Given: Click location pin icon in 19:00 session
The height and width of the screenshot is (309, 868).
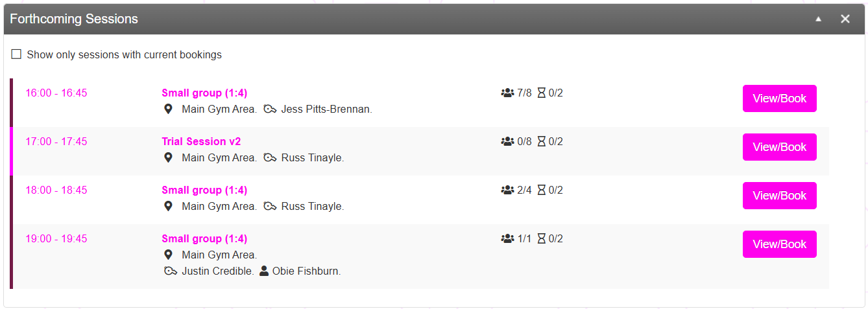Looking at the screenshot, I should tap(168, 255).
